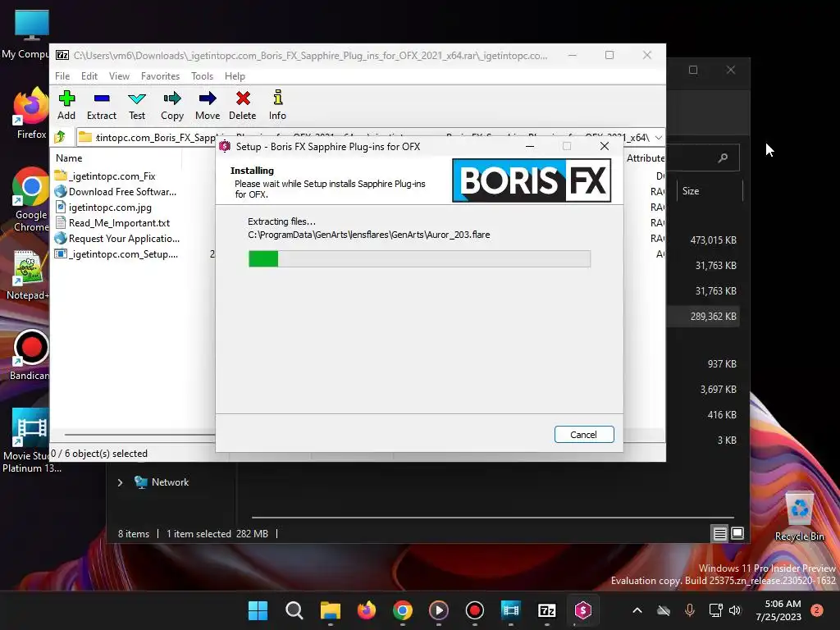This screenshot has height=630, width=840.
Task: Open Movie Studio from taskbar
Action: tap(511, 610)
